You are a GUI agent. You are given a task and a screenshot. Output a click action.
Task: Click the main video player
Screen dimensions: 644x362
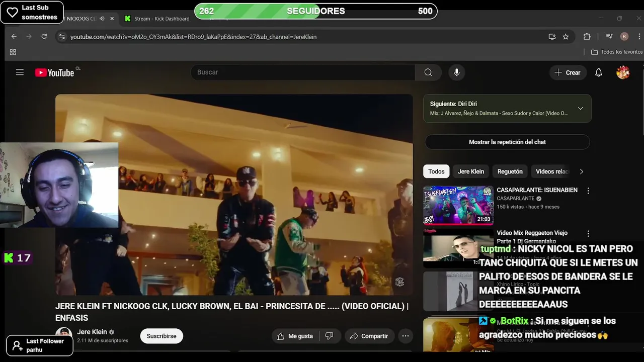(x=234, y=195)
